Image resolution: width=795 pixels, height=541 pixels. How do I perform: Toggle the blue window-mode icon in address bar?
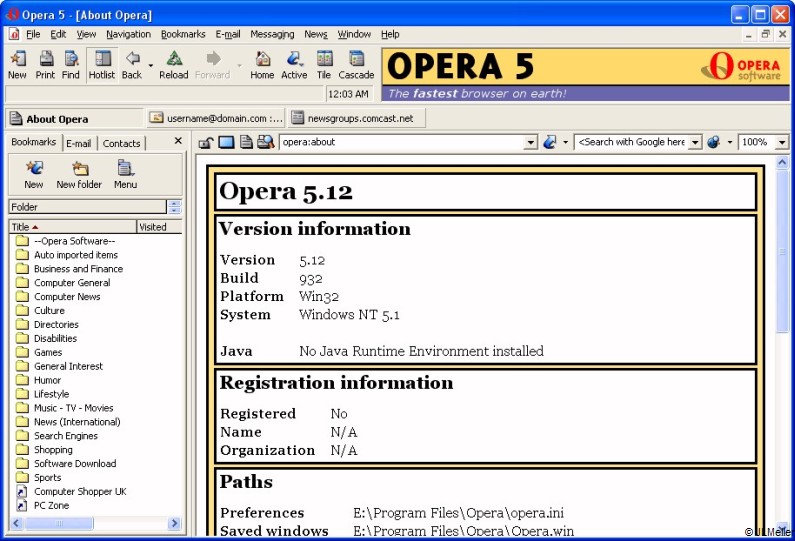coord(226,142)
